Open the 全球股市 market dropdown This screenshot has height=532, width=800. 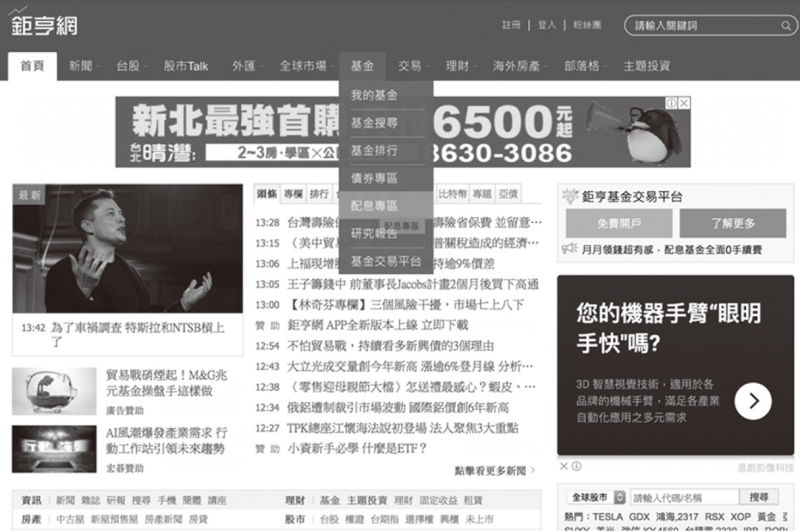click(x=593, y=497)
